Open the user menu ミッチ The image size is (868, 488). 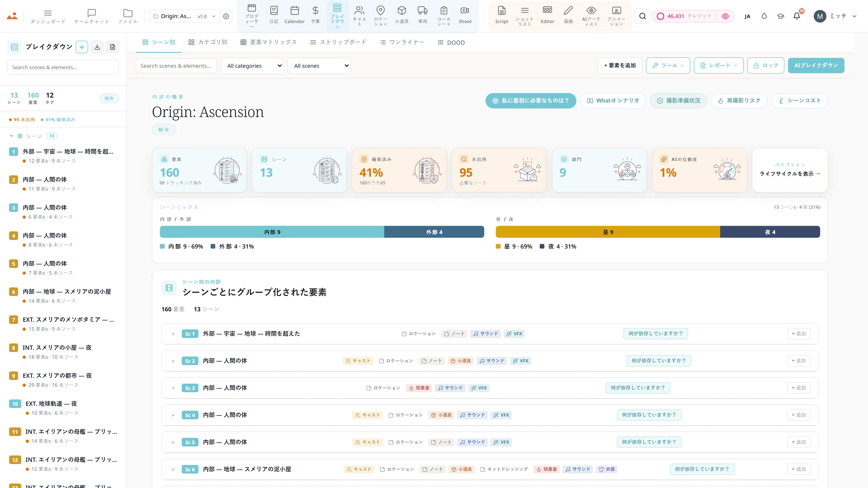tap(835, 16)
